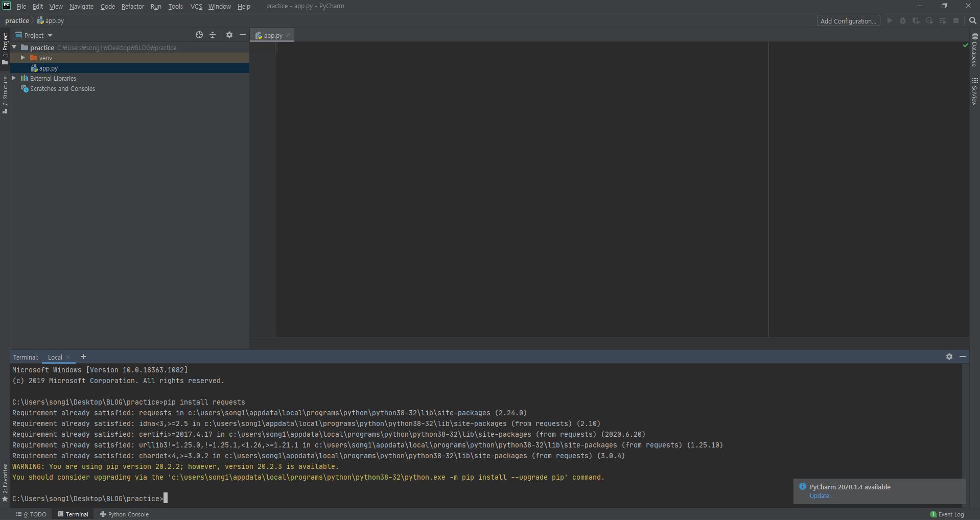Toggle the Favorites side tab
Image resolution: width=980 pixels, height=520 pixels.
(5, 483)
